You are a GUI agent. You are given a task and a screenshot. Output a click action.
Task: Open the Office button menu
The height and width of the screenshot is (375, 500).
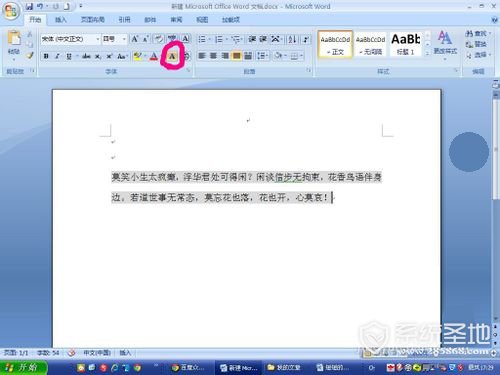[11, 11]
